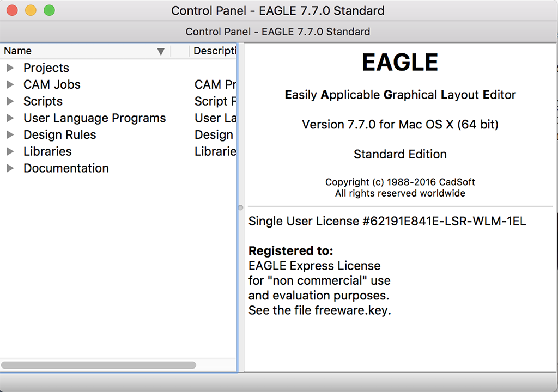Click the 'CAM Pr' description cell
This screenshot has height=392, width=558.
pos(215,84)
